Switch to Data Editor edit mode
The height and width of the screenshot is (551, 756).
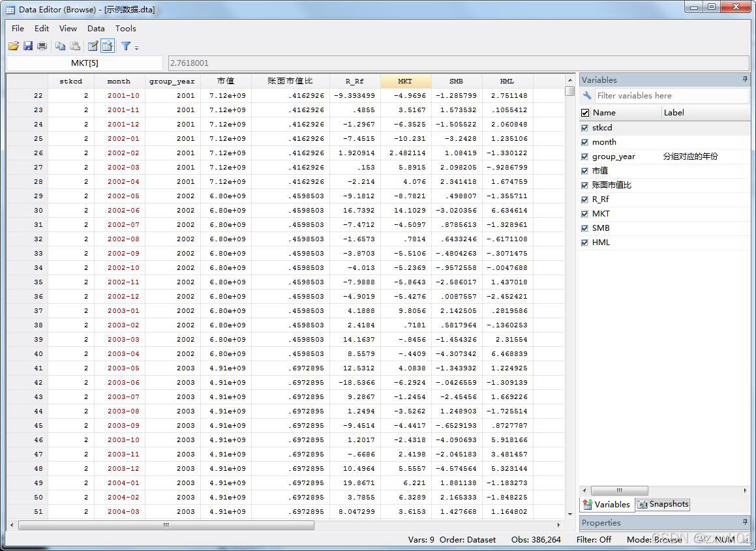pyautogui.click(x=93, y=46)
